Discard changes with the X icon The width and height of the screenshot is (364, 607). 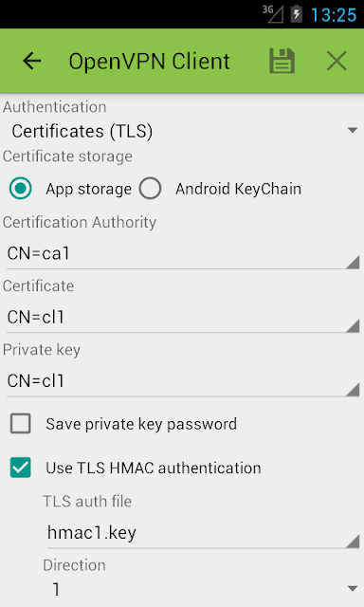(x=337, y=61)
